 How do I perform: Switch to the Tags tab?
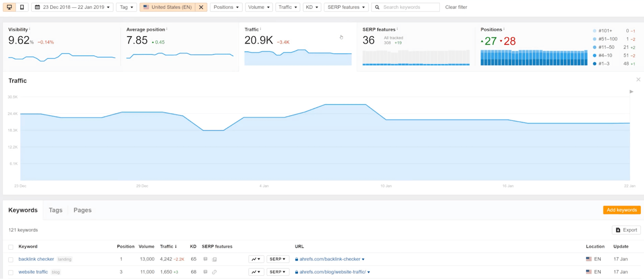56,210
